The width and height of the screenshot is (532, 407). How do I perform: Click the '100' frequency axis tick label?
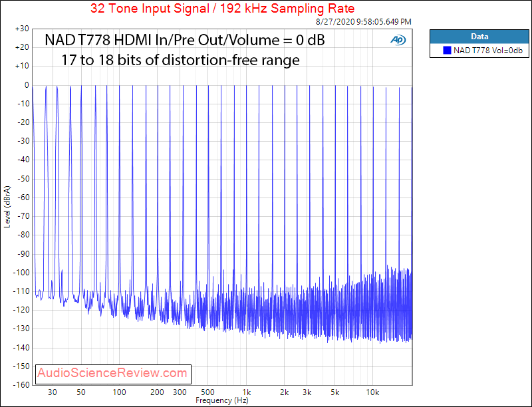[x=119, y=392]
